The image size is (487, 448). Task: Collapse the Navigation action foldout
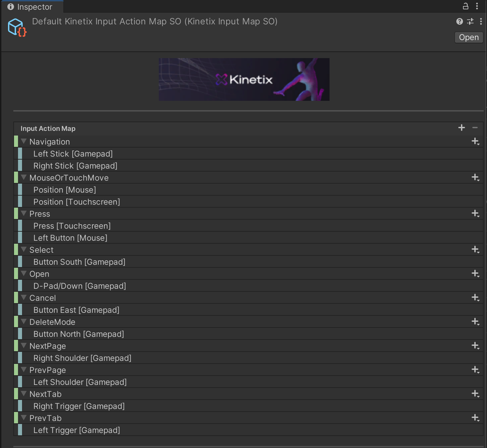pyautogui.click(x=24, y=141)
